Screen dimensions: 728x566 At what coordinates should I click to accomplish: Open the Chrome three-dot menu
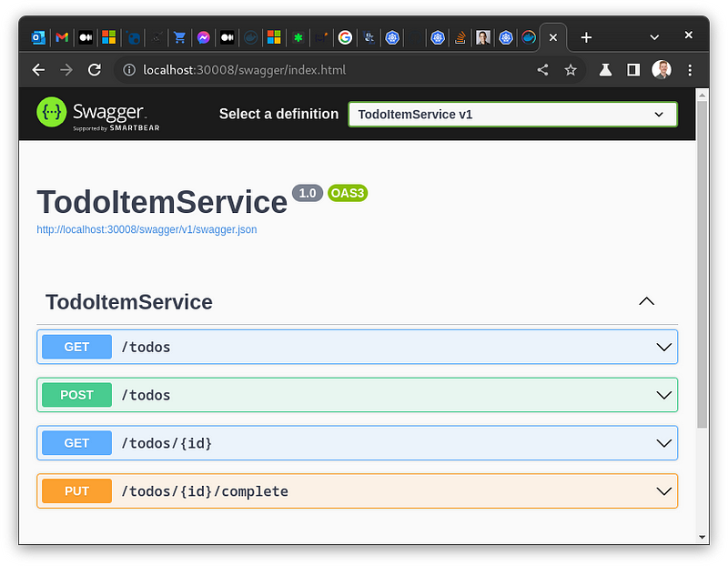click(690, 70)
